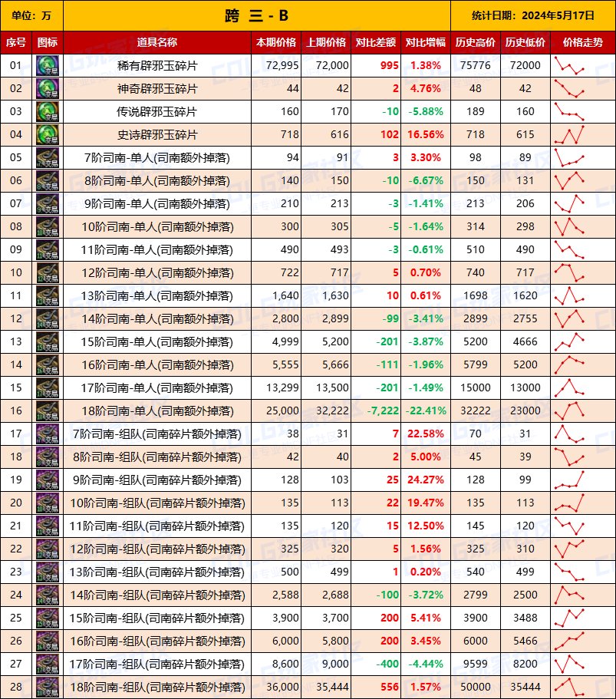Viewport: 616px width, 699px height.
Task: Click the icon for 神奇辟邪玉碎片
Action: [x=48, y=89]
